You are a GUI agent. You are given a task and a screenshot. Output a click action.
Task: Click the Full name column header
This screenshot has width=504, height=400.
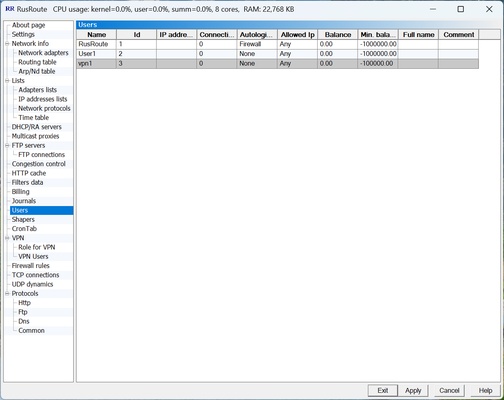[418, 35]
